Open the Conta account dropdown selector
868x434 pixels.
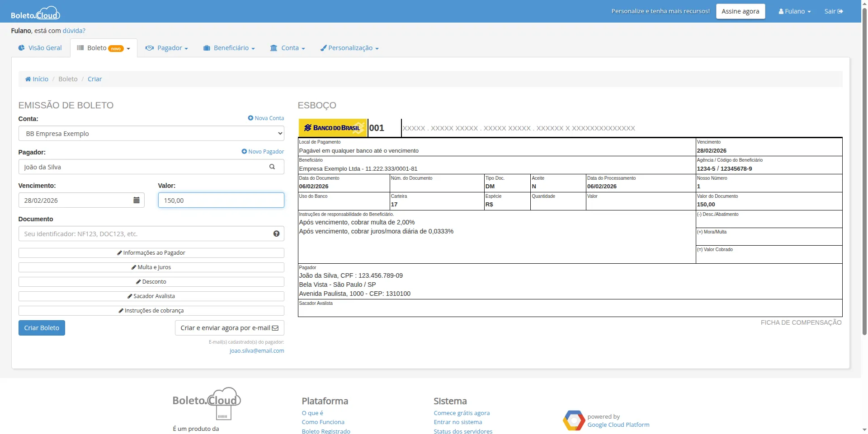pos(151,134)
